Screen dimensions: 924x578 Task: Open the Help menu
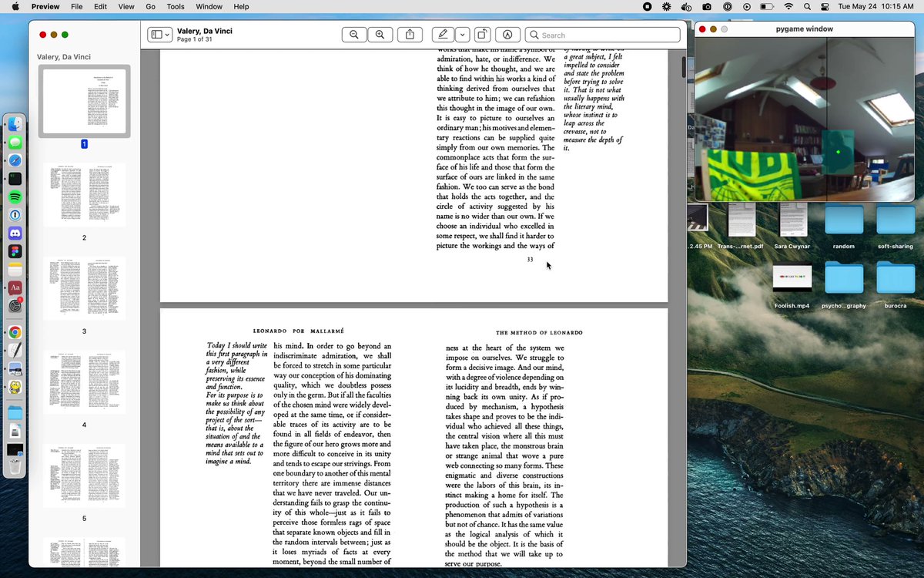point(241,6)
